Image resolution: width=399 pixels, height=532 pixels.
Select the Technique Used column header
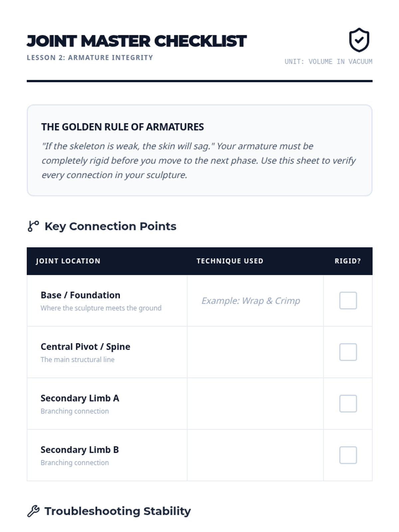coord(230,261)
